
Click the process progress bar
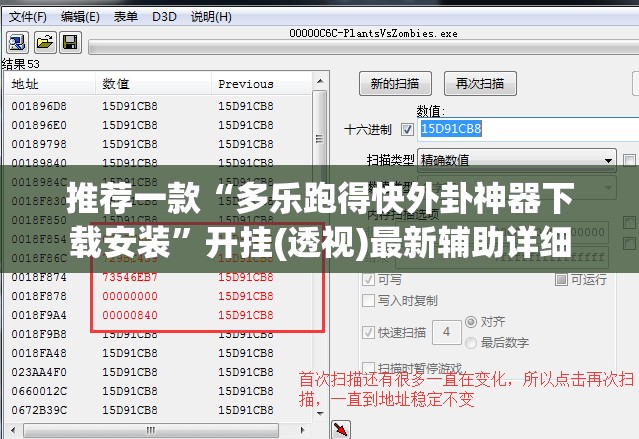coord(364,47)
